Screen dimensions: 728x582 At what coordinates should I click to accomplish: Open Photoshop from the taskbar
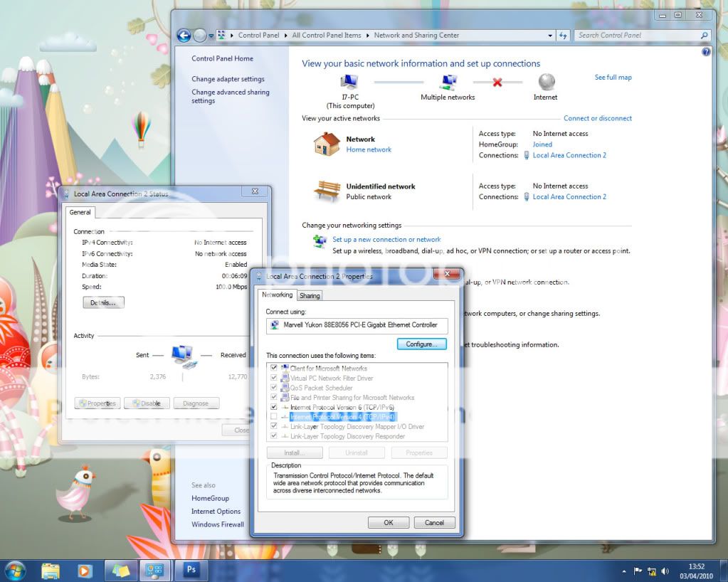(x=191, y=570)
